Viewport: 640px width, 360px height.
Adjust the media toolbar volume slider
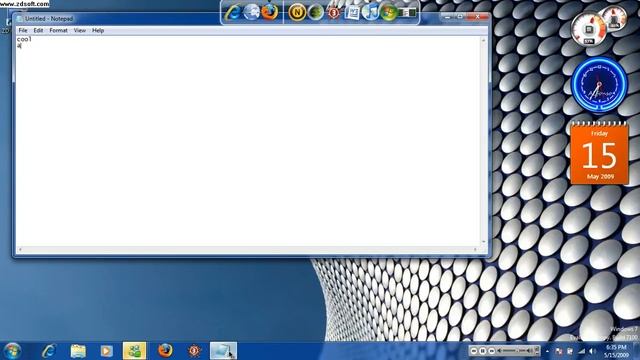(516, 351)
